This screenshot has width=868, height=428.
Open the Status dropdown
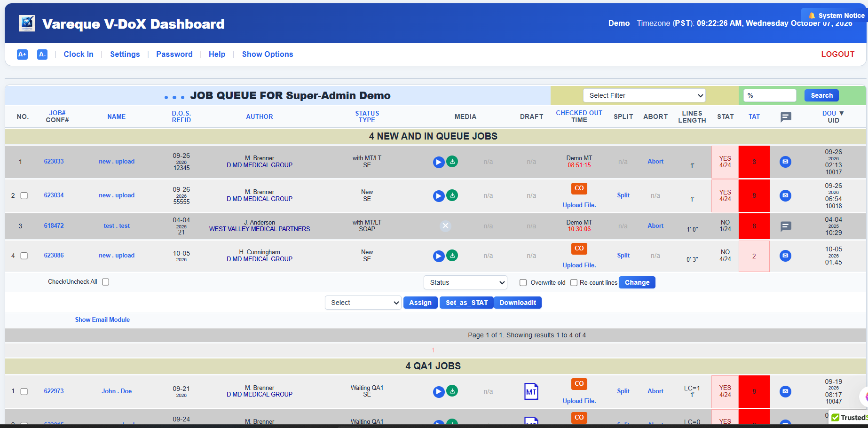(x=466, y=282)
